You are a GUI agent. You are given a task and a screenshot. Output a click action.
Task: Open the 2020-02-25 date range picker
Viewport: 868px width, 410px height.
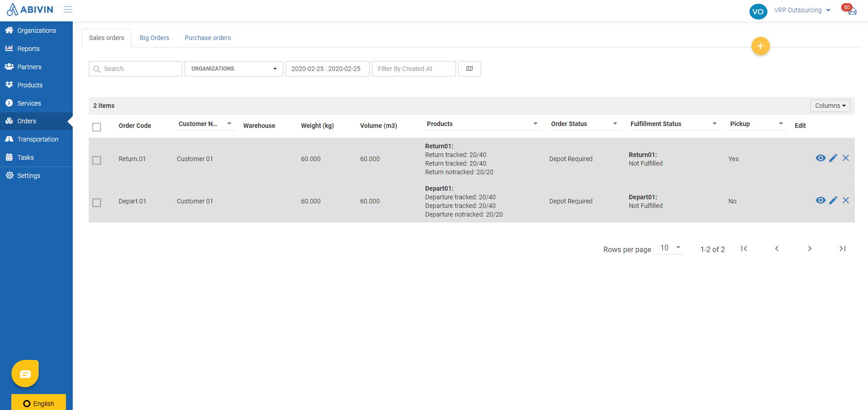point(327,69)
